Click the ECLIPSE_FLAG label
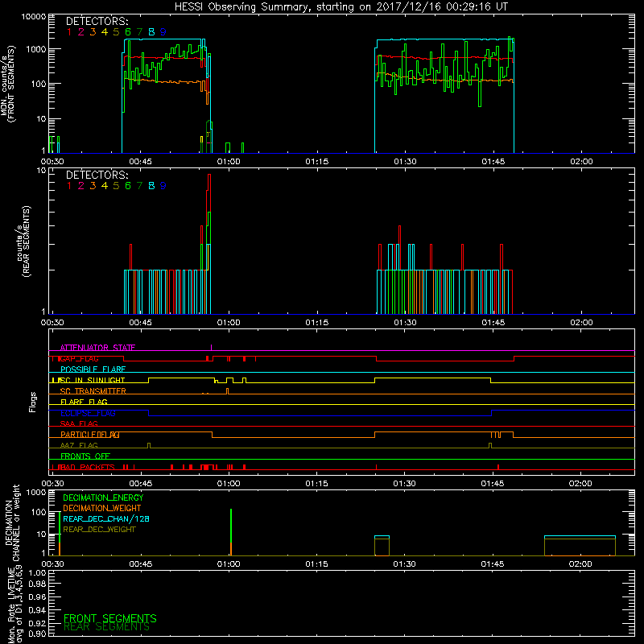Viewport: 644px width, 644px height. 88,413
